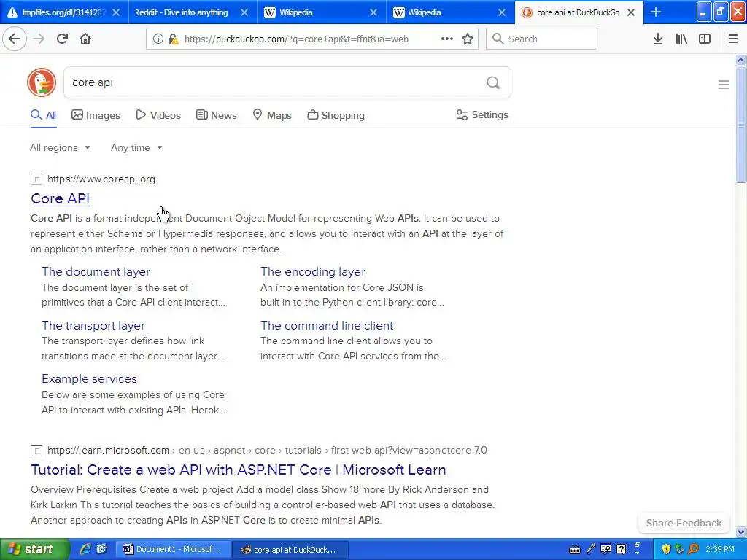The height and width of the screenshot is (560, 747).
Task: Open the browser home page
Action: point(85,39)
